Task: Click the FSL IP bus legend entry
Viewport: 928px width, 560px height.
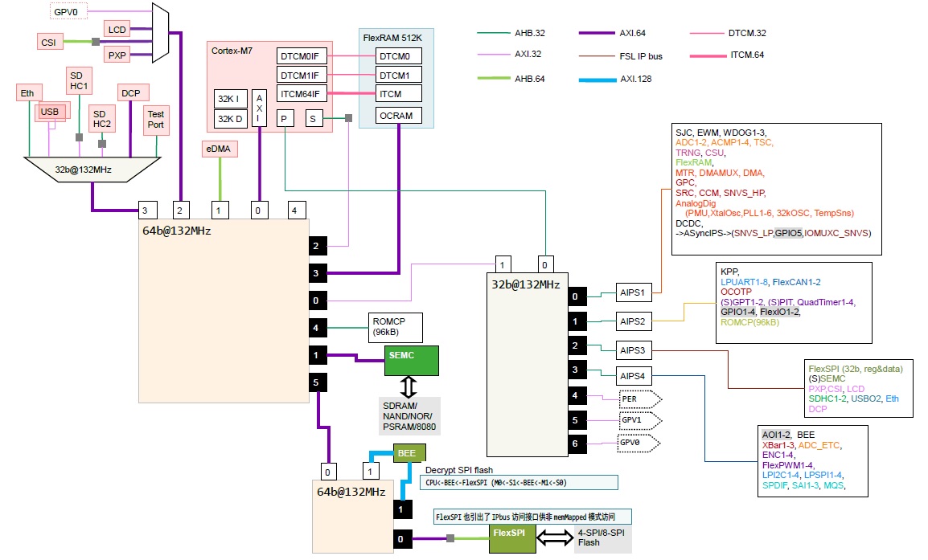Action: (x=621, y=56)
